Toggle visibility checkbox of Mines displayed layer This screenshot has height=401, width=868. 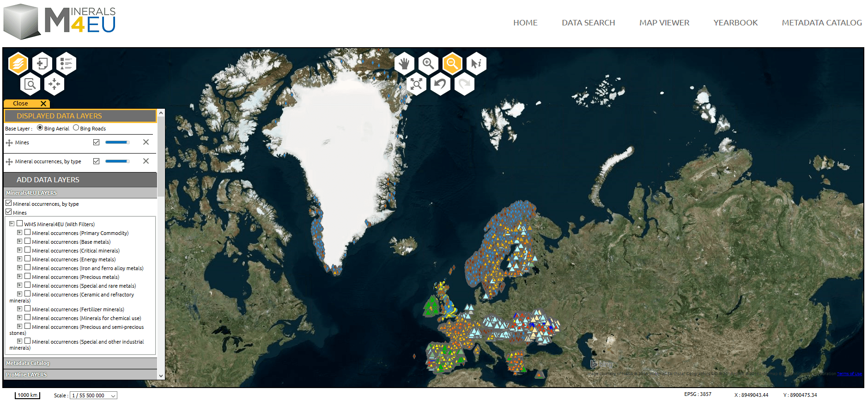(x=96, y=142)
